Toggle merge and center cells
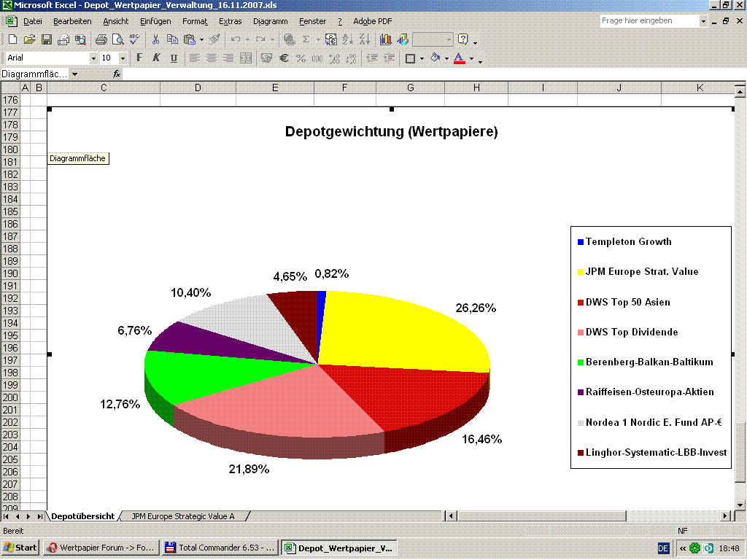 click(246, 58)
